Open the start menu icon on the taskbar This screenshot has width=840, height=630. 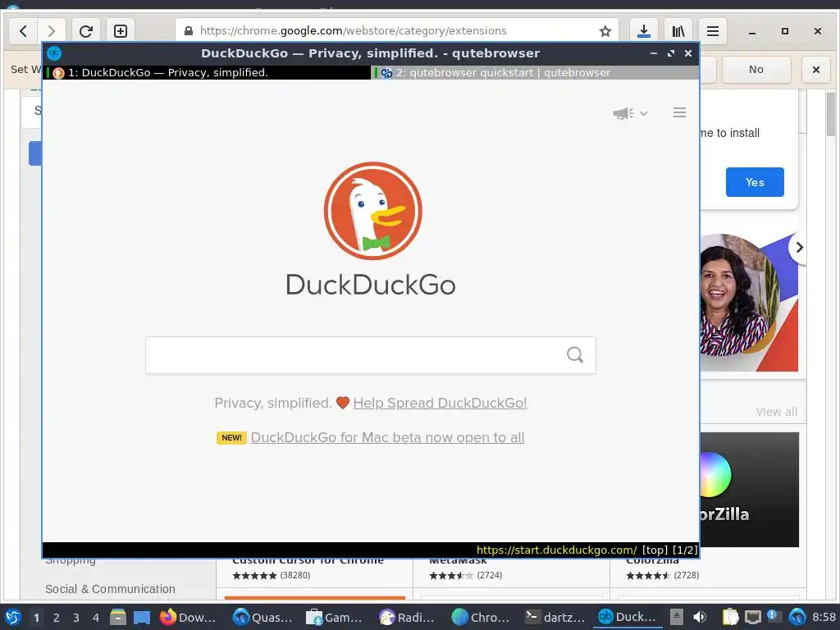click(x=13, y=617)
